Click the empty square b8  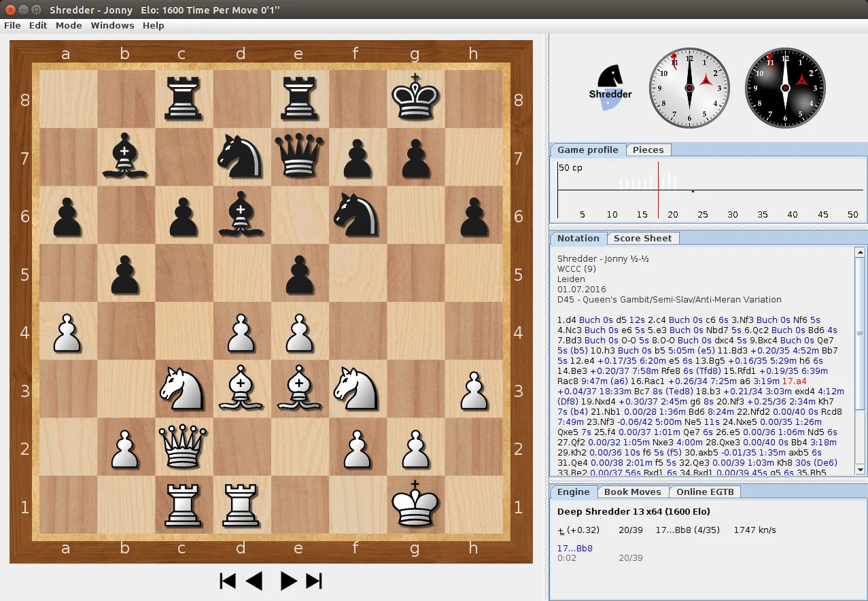click(x=125, y=99)
